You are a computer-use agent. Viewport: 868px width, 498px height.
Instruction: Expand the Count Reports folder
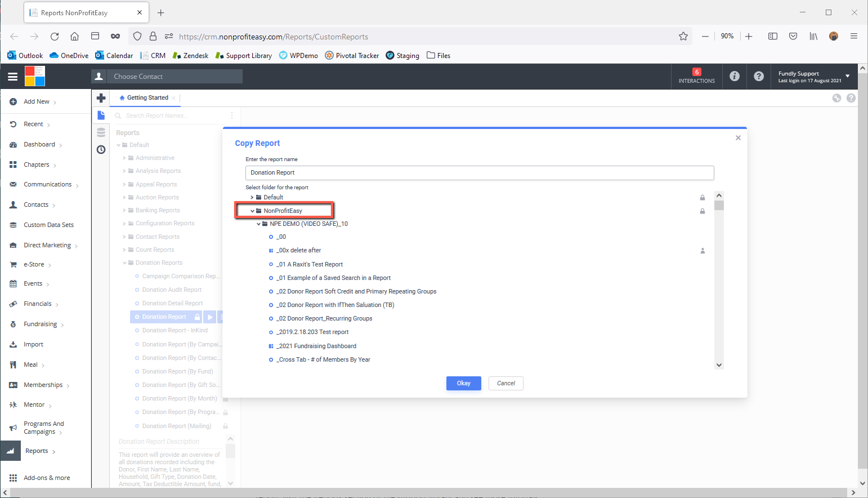pyautogui.click(x=124, y=250)
